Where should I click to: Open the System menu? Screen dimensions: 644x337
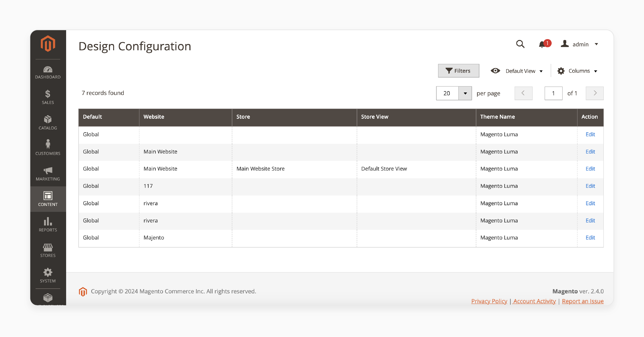[48, 276]
